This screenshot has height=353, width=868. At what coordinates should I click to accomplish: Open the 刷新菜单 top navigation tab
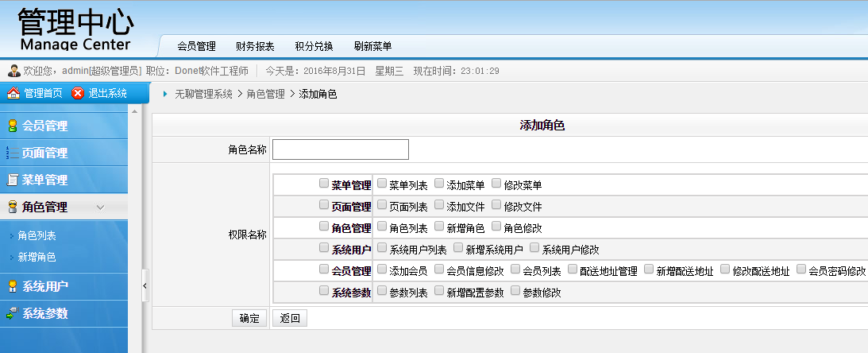(x=373, y=47)
